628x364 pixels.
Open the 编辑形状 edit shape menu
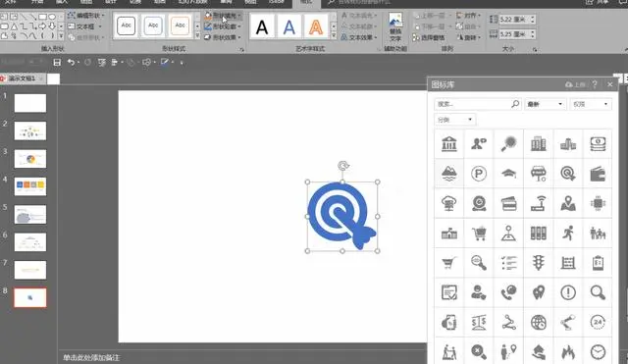[86, 16]
